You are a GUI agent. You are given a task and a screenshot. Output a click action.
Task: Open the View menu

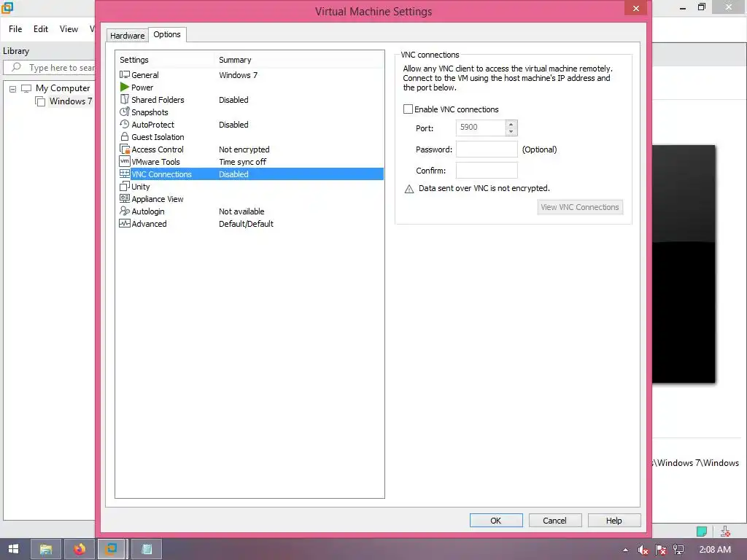tap(69, 29)
